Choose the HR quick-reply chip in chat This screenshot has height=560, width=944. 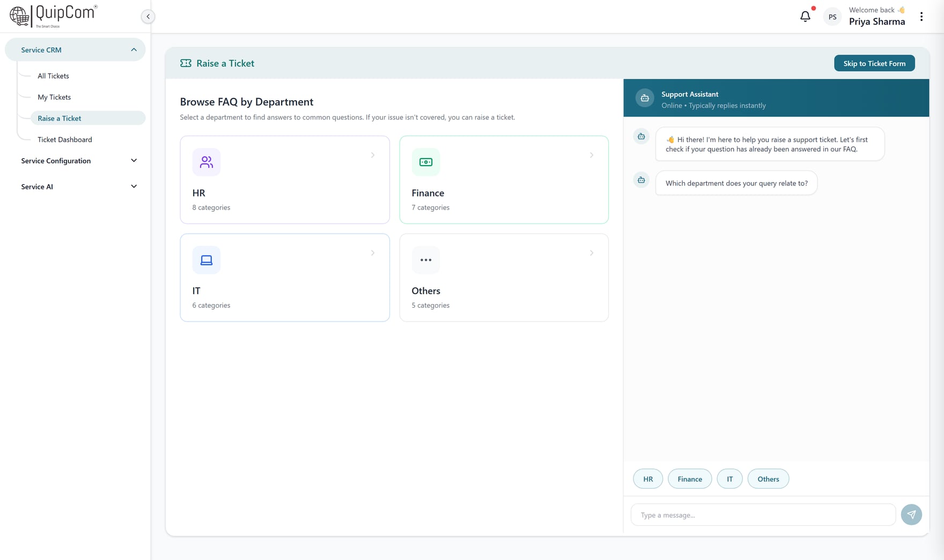pos(648,479)
